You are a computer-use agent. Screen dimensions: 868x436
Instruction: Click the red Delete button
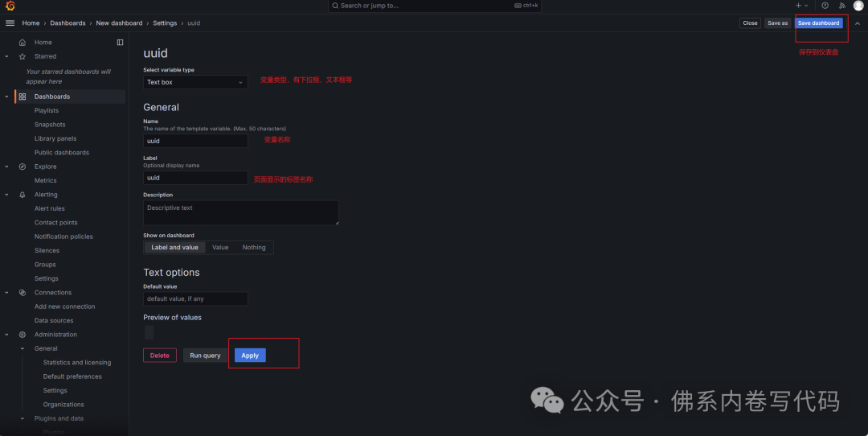(x=159, y=356)
